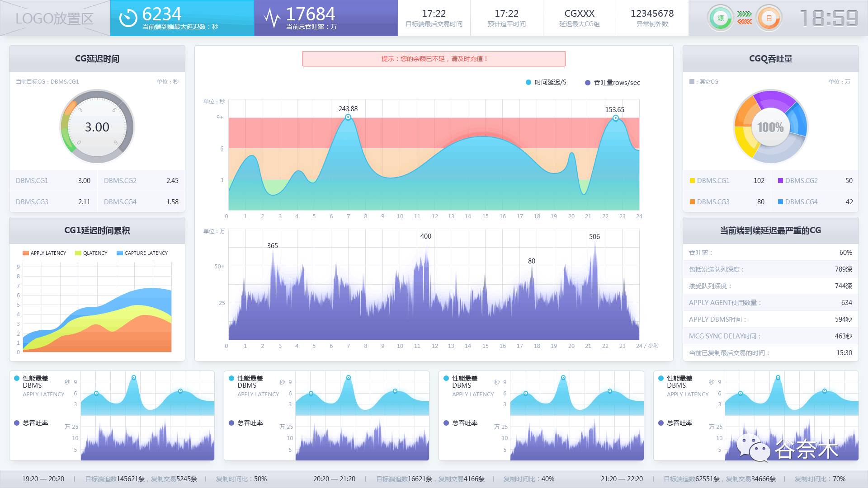Click the 153.65 peak marker on latency chart
The height and width of the screenshot is (488, 868).
pyautogui.click(x=615, y=118)
